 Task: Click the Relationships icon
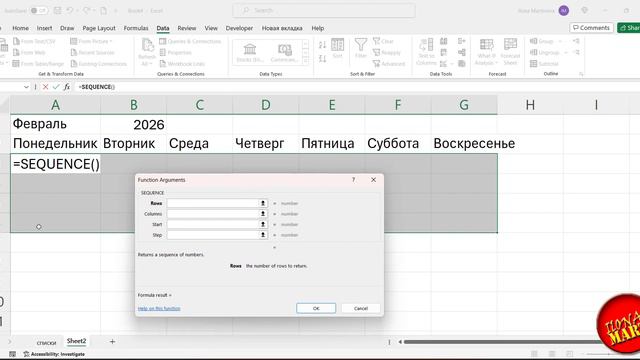point(462,52)
